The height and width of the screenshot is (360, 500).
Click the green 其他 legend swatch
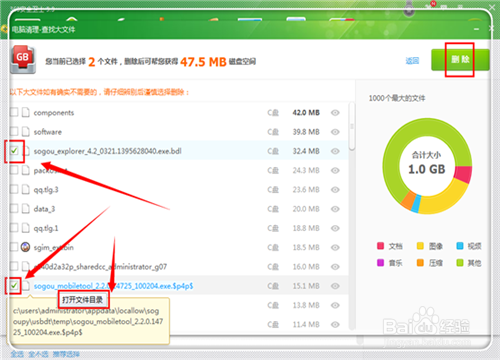pyautogui.click(x=460, y=263)
